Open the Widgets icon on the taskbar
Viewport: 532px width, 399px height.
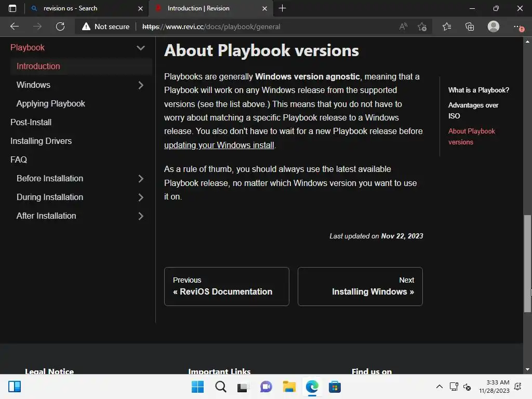[15, 387]
